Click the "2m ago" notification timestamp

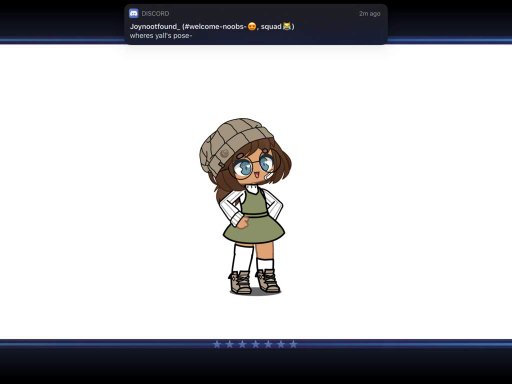[370, 14]
